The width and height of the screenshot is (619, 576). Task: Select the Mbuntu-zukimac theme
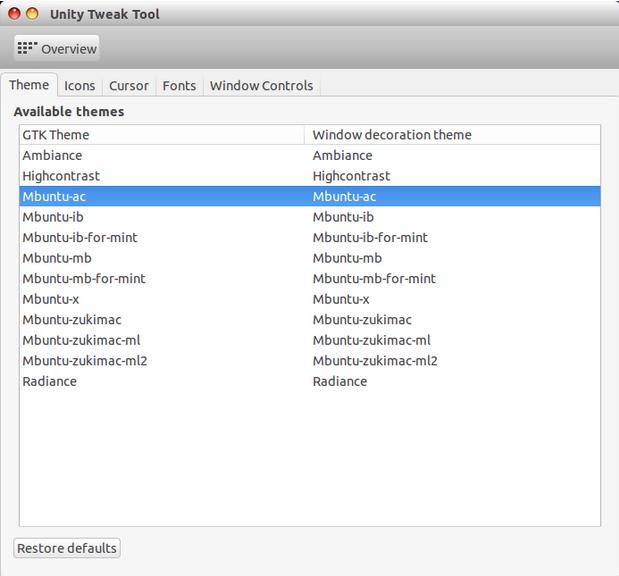(72, 320)
